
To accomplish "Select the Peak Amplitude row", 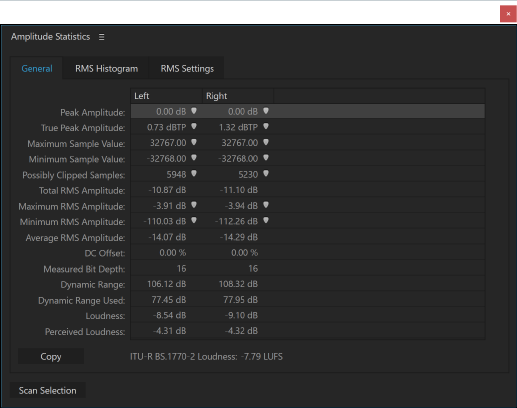I will click(308, 111).
